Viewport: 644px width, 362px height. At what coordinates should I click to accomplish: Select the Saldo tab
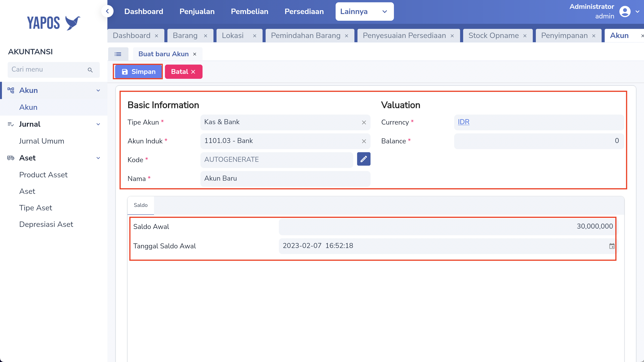pos(141,205)
